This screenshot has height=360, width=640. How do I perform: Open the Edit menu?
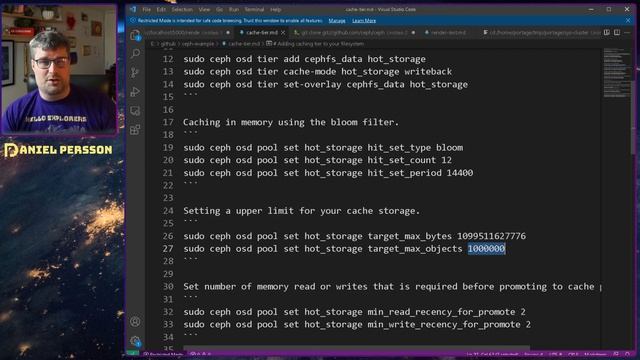[161, 9]
